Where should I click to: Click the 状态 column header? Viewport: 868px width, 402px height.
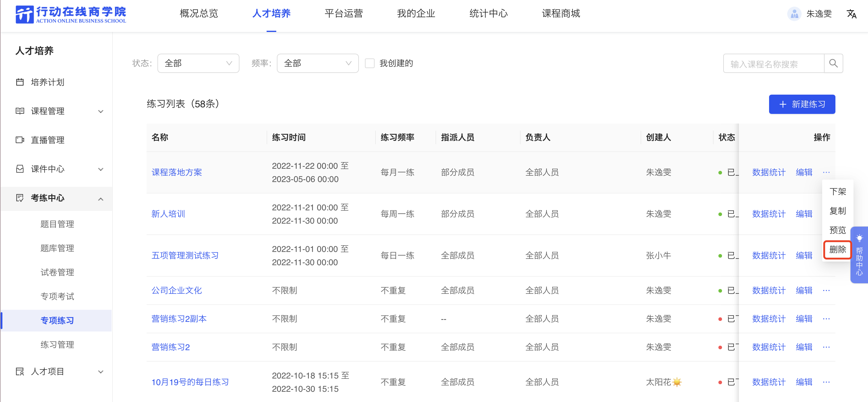pyautogui.click(x=727, y=138)
